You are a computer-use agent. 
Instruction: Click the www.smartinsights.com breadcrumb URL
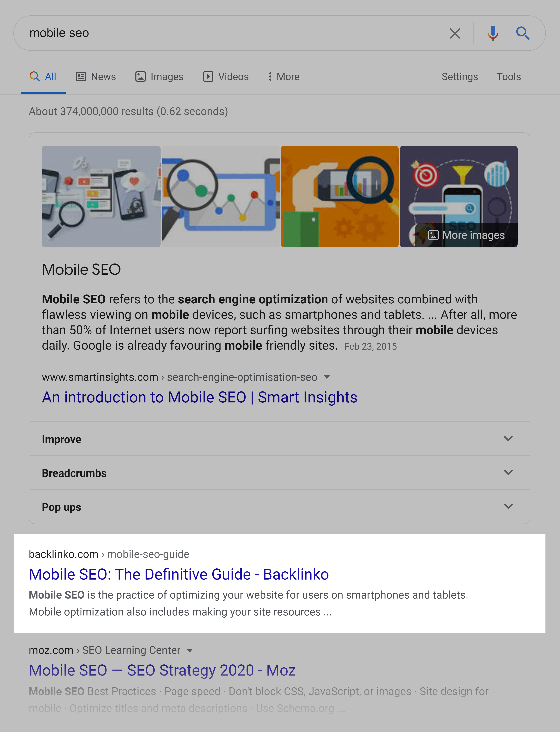[180, 377]
